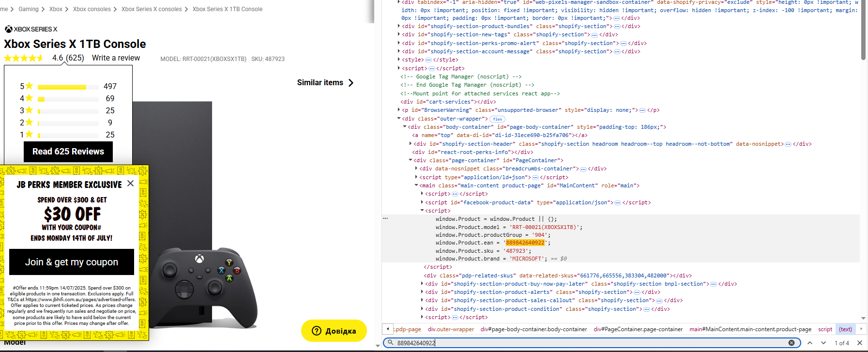Select main#MainContent breadcrumb in DevTools
This screenshot has height=352, width=868.
pos(750,329)
